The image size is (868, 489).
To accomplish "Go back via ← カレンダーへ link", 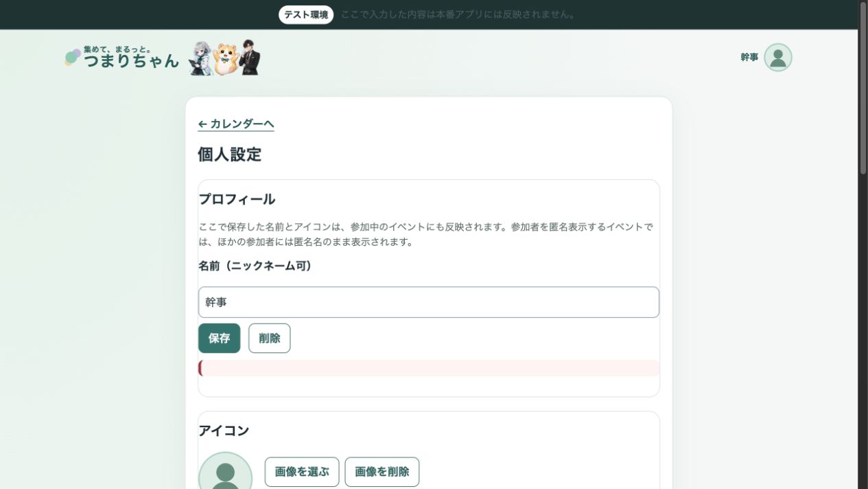I will click(x=236, y=124).
